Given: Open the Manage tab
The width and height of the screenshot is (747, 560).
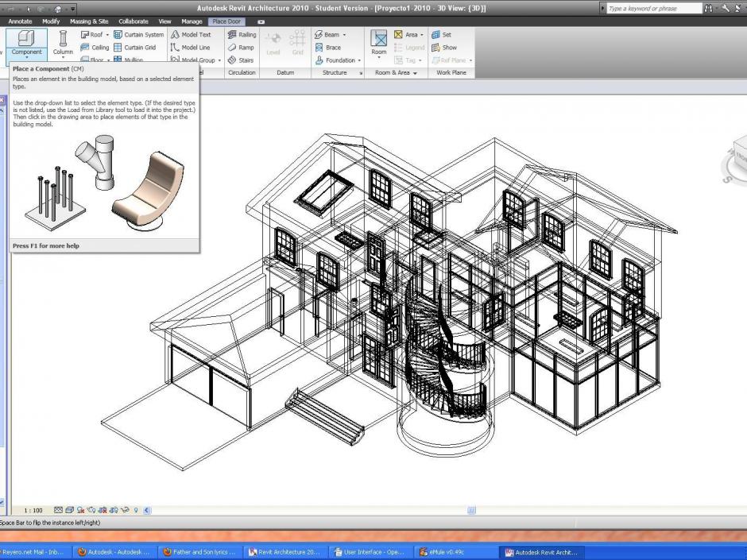Looking at the screenshot, I should click(x=192, y=21).
